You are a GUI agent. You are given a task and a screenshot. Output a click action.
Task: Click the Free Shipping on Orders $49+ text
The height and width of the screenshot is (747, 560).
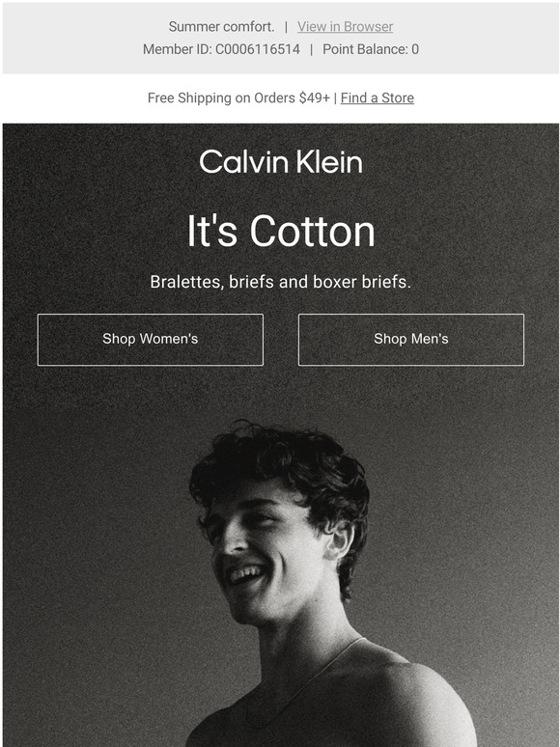click(x=238, y=97)
